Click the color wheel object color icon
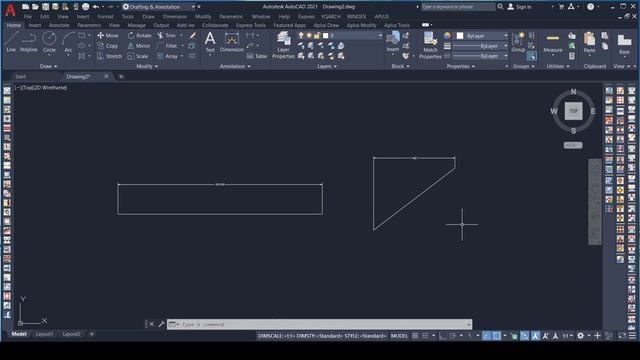This screenshot has height=360, width=640. coord(447,36)
